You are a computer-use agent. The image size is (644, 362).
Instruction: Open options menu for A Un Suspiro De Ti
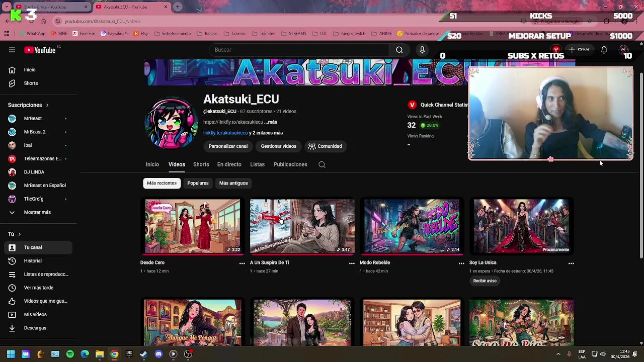point(352,263)
